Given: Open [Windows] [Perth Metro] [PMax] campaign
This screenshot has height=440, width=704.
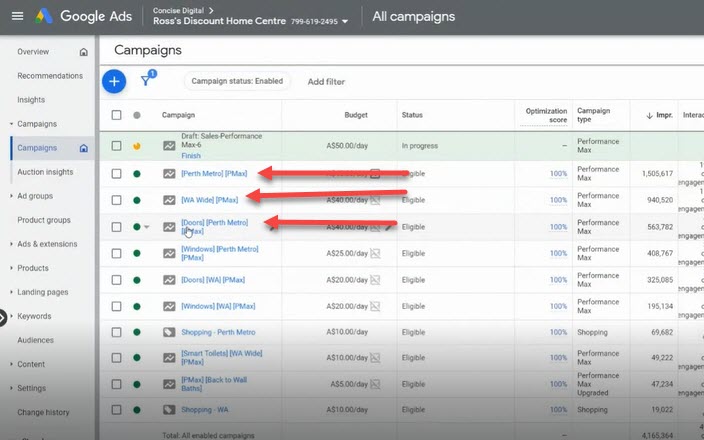Looking at the screenshot, I should (x=220, y=253).
